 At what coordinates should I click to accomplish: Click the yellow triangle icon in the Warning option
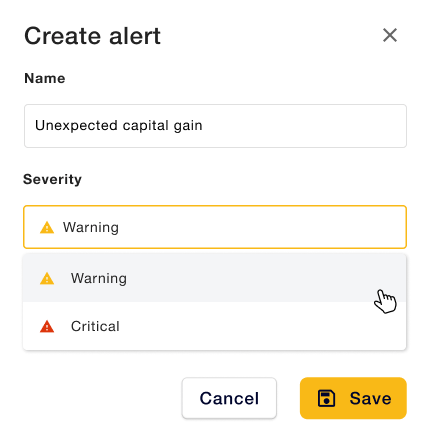point(47,278)
